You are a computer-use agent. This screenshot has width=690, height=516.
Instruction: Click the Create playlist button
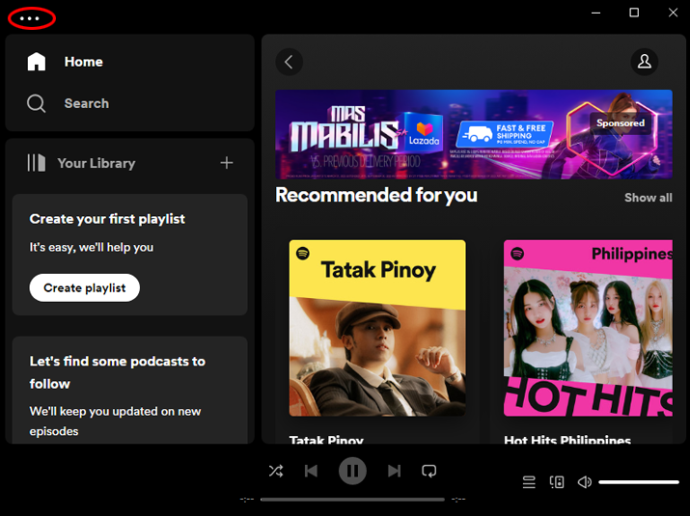pos(84,288)
